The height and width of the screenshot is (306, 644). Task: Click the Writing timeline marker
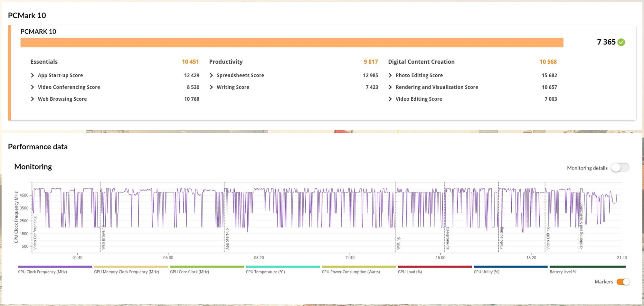pos(398,244)
